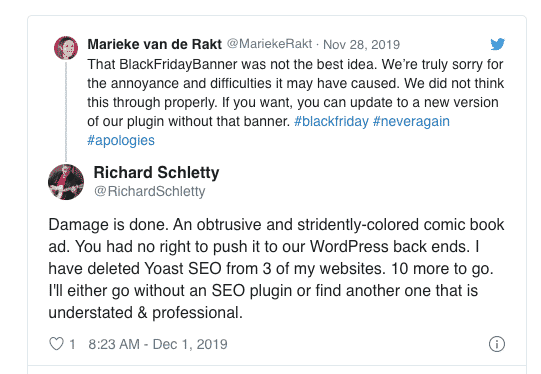Open the Marieke van de Rakt name link
The width and height of the screenshot is (541, 374).
pyautogui.click(x=154, y=44)
